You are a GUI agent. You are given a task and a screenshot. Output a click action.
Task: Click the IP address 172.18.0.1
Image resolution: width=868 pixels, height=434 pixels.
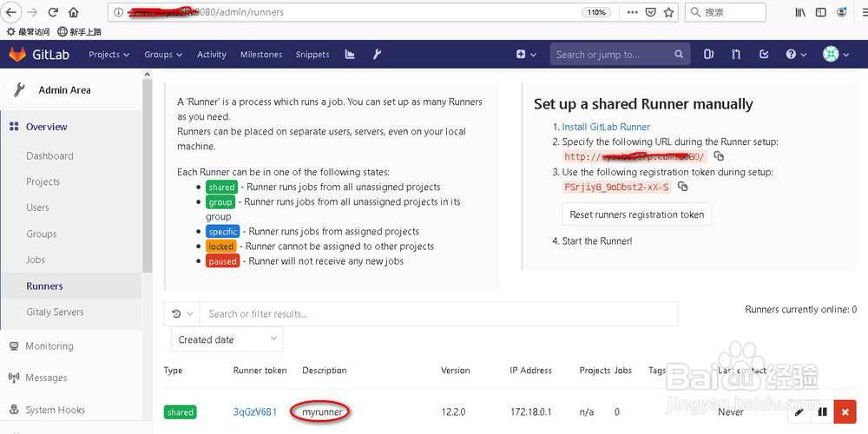click(531, 411)
